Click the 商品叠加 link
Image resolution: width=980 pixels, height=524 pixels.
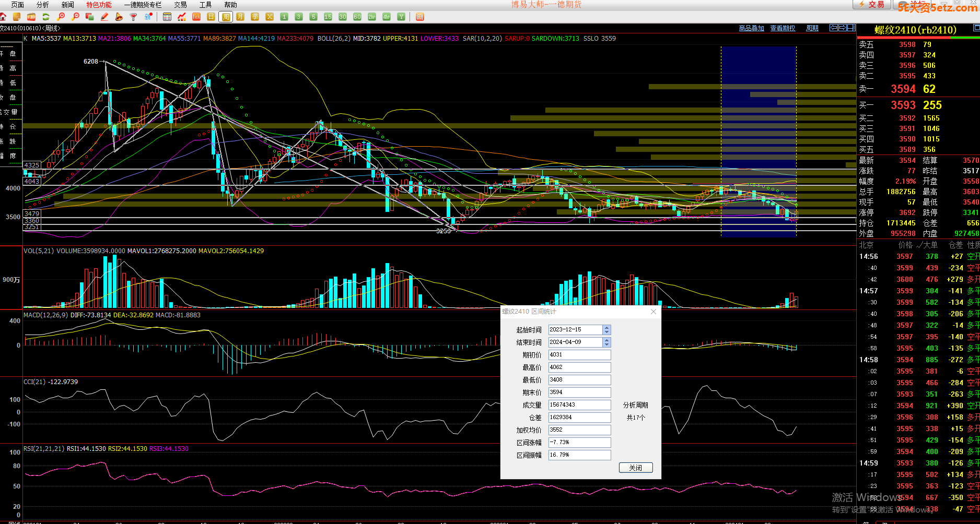751,28
